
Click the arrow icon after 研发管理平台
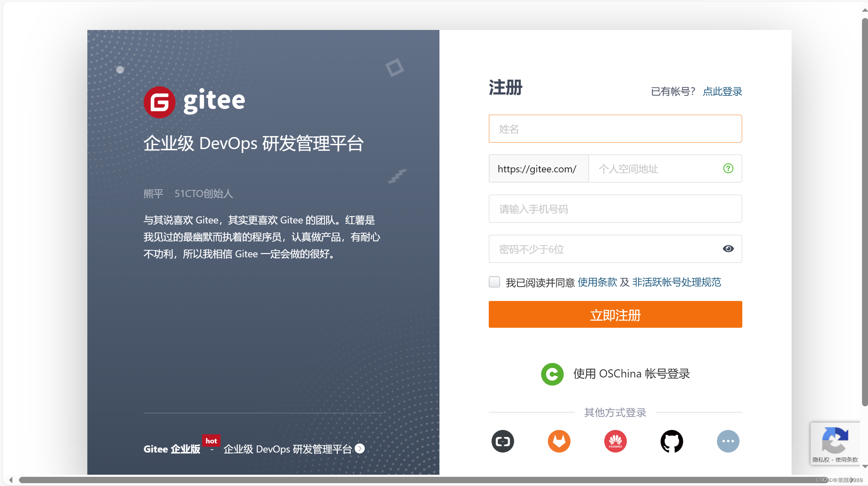pos(360,449)
